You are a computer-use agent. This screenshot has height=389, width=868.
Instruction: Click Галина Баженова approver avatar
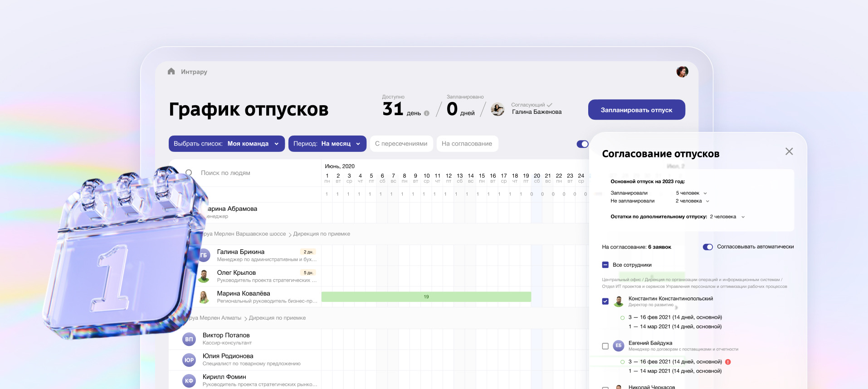497,109
